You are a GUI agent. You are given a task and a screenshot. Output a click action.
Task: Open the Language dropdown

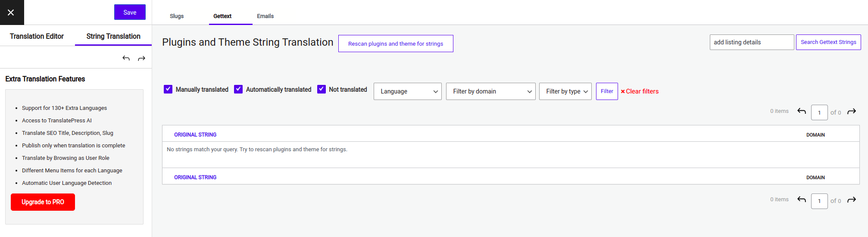click(408, 91)
